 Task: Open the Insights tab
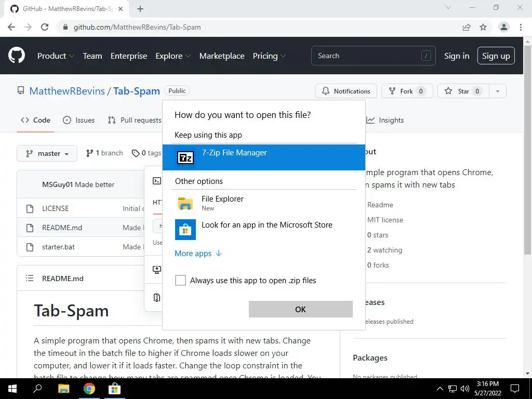tap(385, 120)
